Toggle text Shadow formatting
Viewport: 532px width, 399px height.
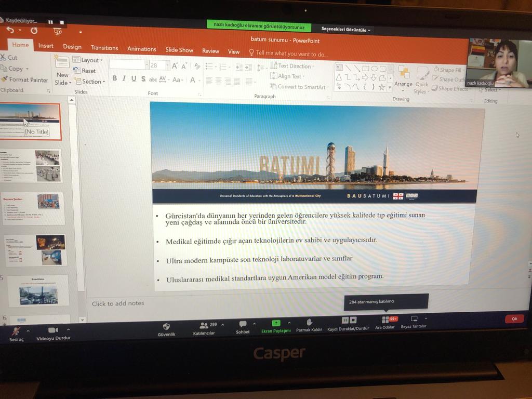[x=143, y=79]
